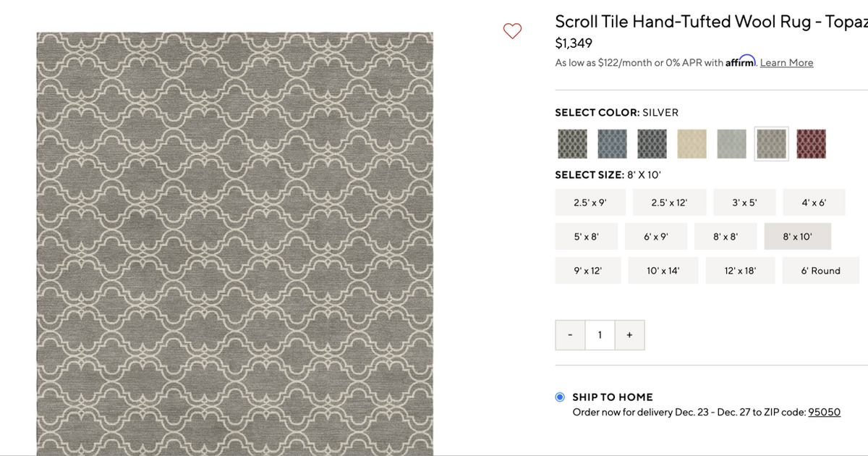Click the quantity input field

pos(600,334)
